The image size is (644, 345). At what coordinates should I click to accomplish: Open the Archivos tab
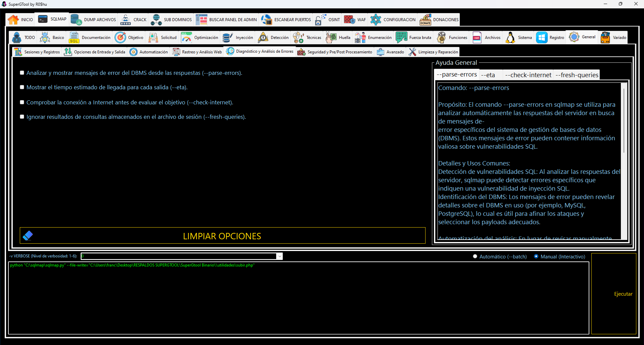pos(487,38)
